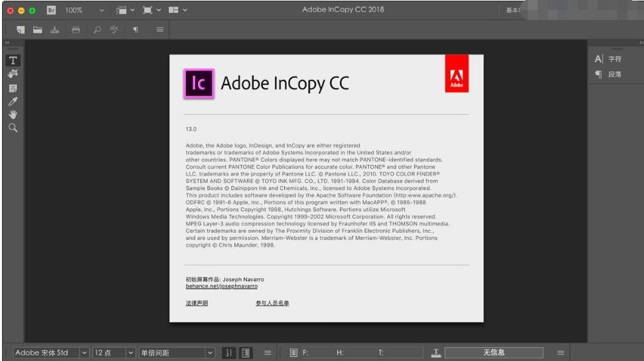This screenshot has width=644, height=361.
Task: Open the bottom bar left hamburger menu
Action: (x=268, y=353)
